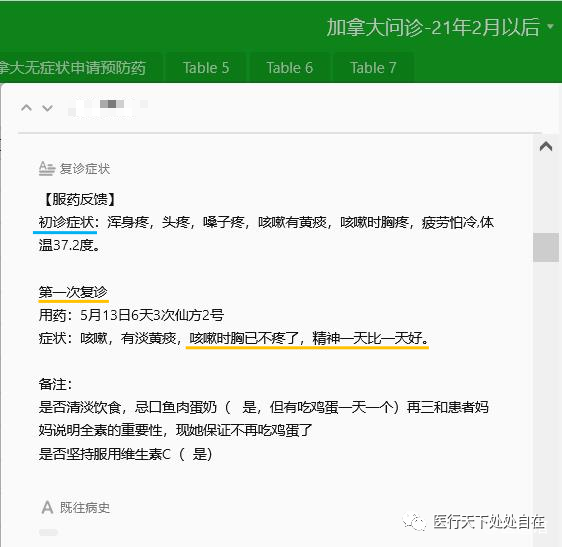Image resolution: width=562 pixels, height=547 pixels.
Task: Click the underlined 初诊症状 text
Action: [67, 223]
